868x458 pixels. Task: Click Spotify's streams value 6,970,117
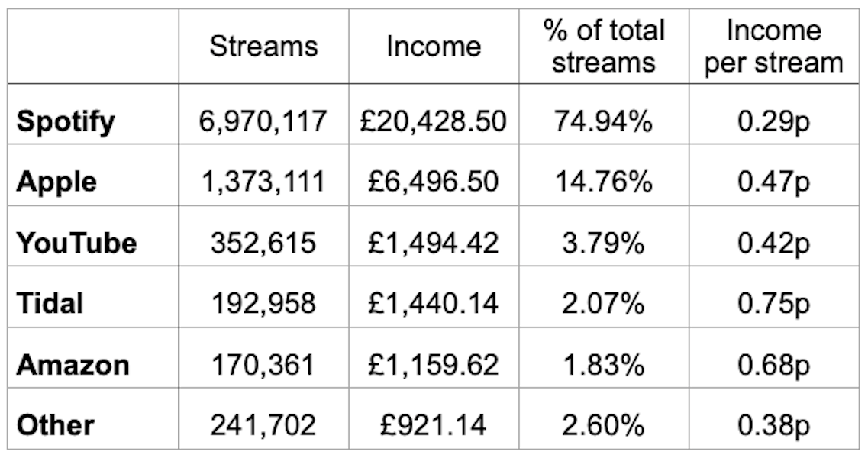point(263,121)
